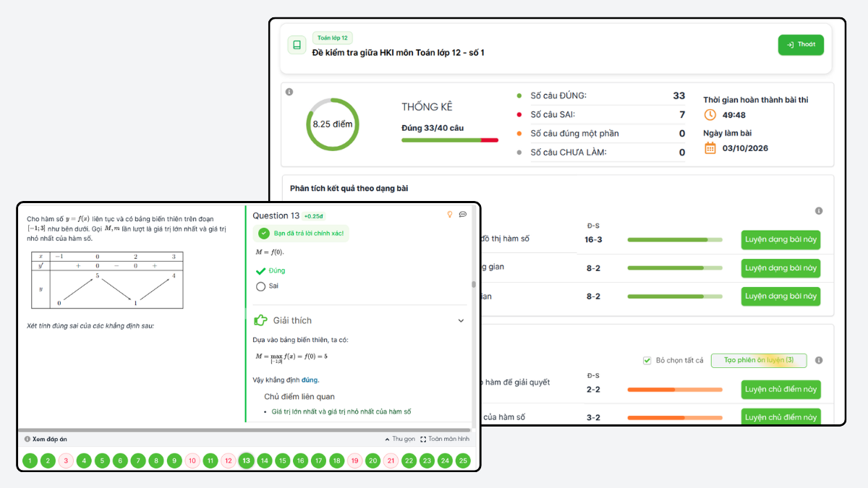Go to question 3 in the number strip
The height and width of the screenshot is (488, 868).
(x=66, y=461)
